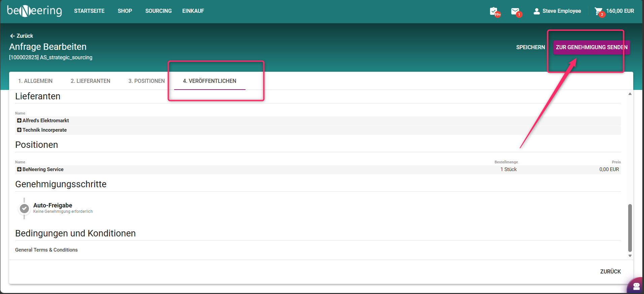Viewport: 644px width, 294px height.
Task: Click the Keine Genehmigung erforderlich text
Action: (x=63, y=211)
